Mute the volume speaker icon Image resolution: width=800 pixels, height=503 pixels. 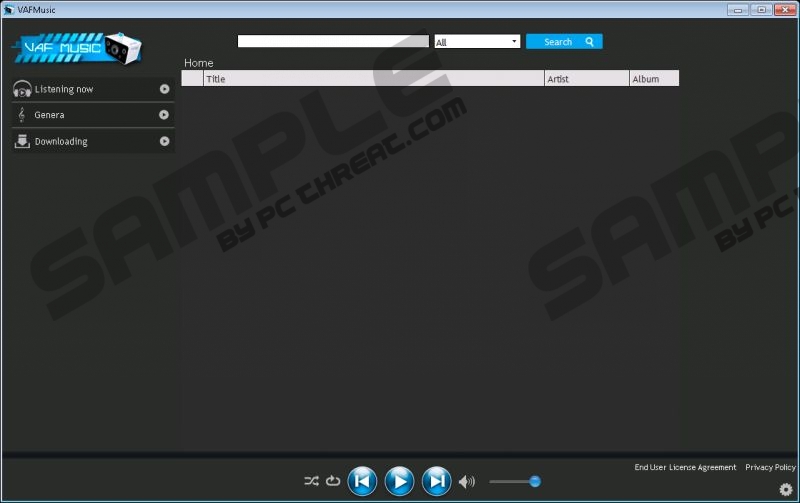(x=466, y=482)
